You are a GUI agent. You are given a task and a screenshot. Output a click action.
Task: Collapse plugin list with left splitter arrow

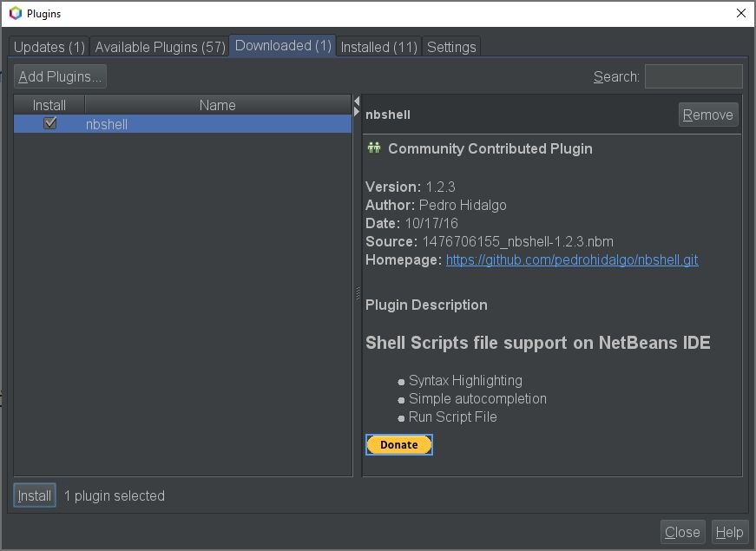coord(356,102)
